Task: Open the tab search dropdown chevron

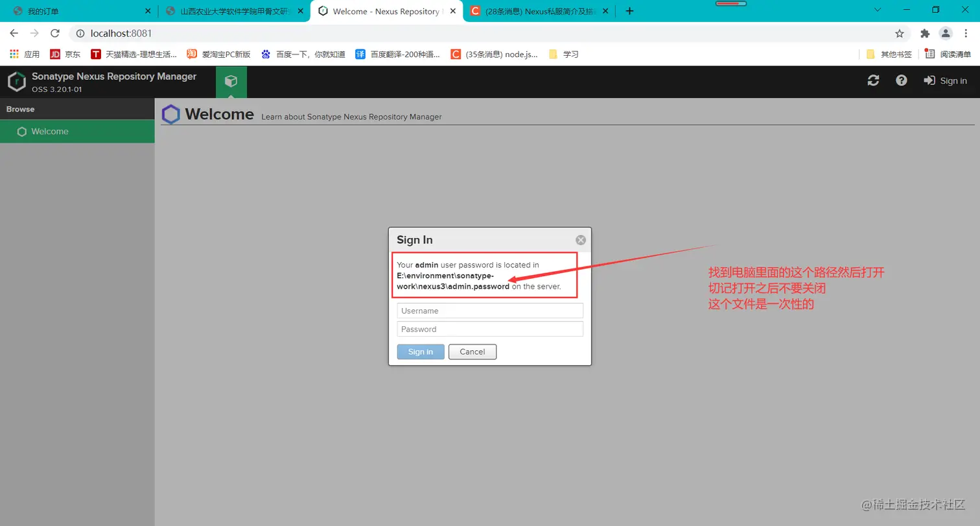Action: [x=878, y=10]
